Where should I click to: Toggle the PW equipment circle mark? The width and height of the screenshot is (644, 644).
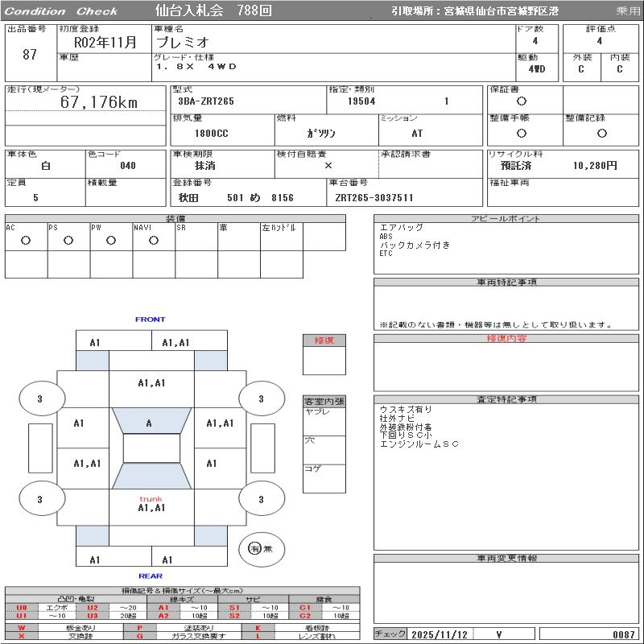[x=110, y=240]
